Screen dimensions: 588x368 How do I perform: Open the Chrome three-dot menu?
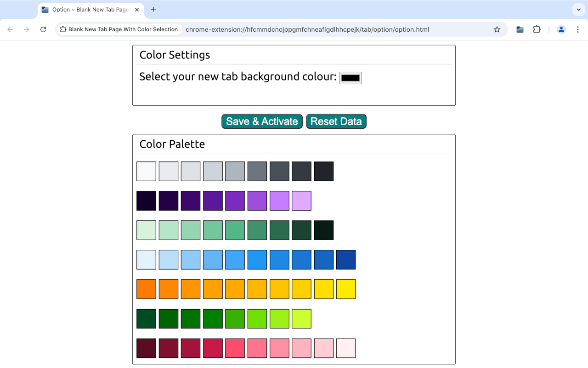pos(578,29)
